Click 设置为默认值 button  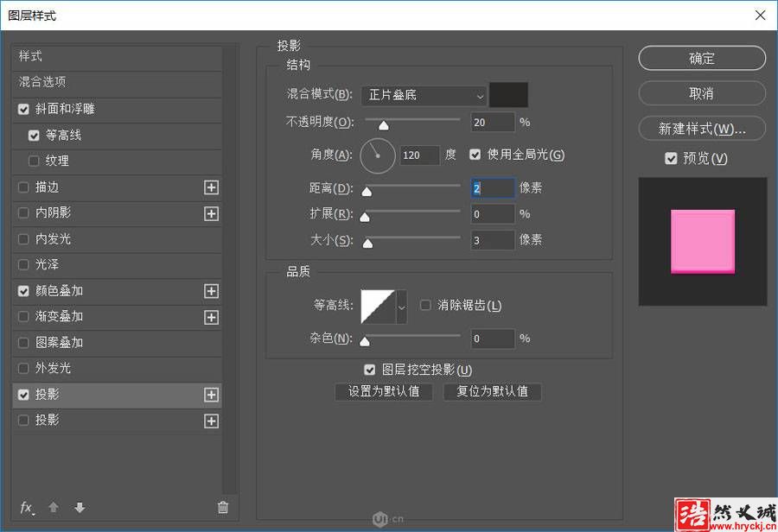click(x=384, y=392)
